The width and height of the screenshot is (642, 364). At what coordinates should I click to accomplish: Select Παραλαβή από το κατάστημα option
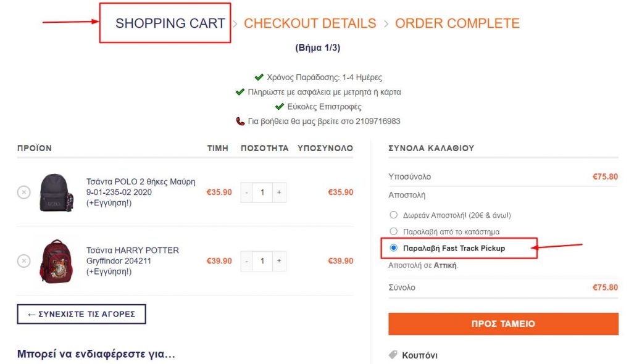[394, 231]
